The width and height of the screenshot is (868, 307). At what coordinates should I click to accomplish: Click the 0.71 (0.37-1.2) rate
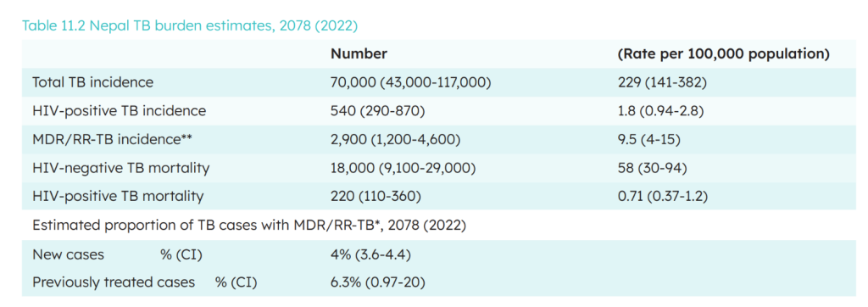pyautogui.click(x=665, y=196)
